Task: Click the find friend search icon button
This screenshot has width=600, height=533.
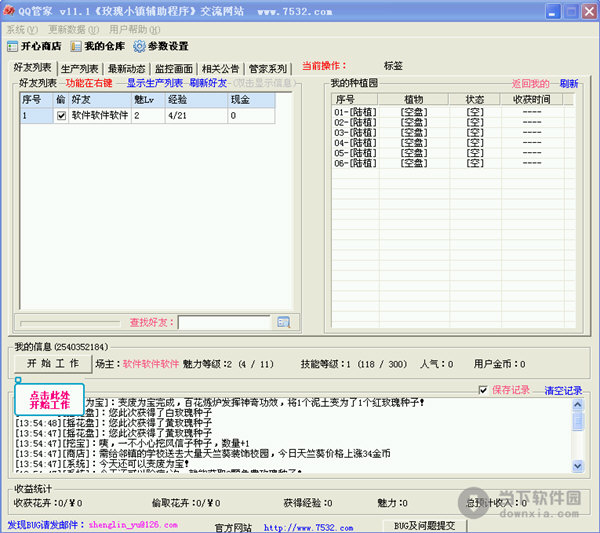Action: coord(284,322)
